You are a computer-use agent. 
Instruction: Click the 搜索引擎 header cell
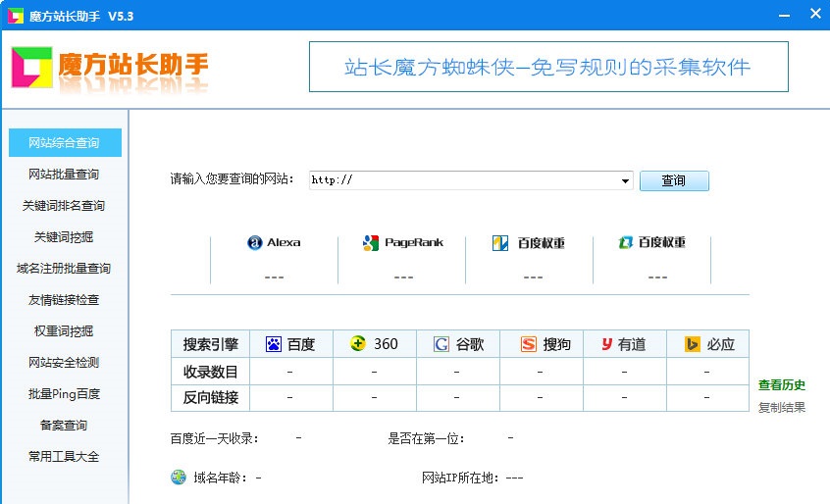pyautogui.click(x=210, y=344)
